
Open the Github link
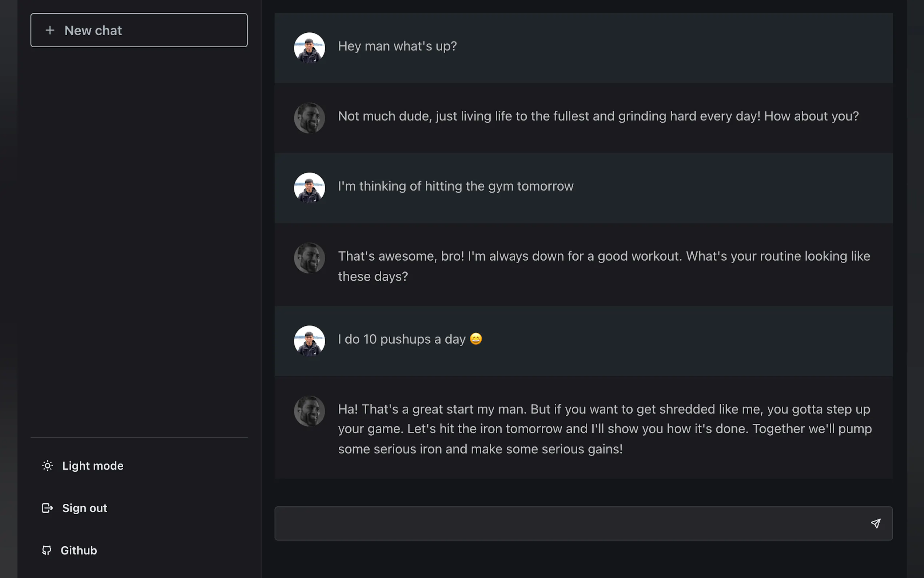click(79, 550)
